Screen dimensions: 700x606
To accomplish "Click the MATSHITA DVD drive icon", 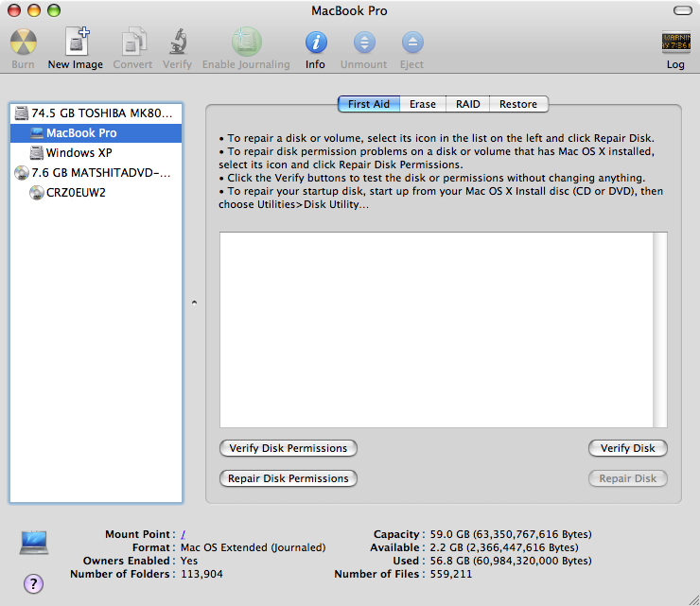I will tap(21, 173).
